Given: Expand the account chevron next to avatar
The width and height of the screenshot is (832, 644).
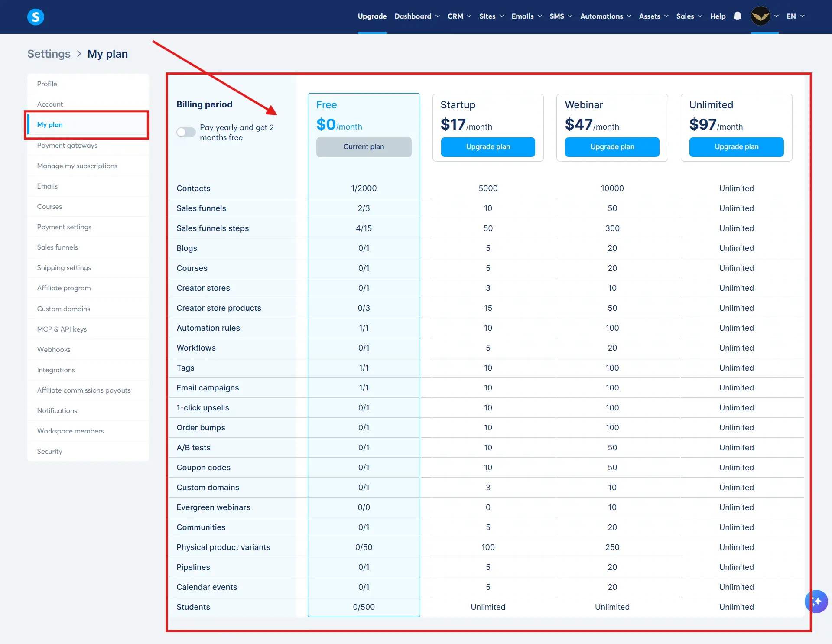Looking at the screenshot, I should (777, 16).
